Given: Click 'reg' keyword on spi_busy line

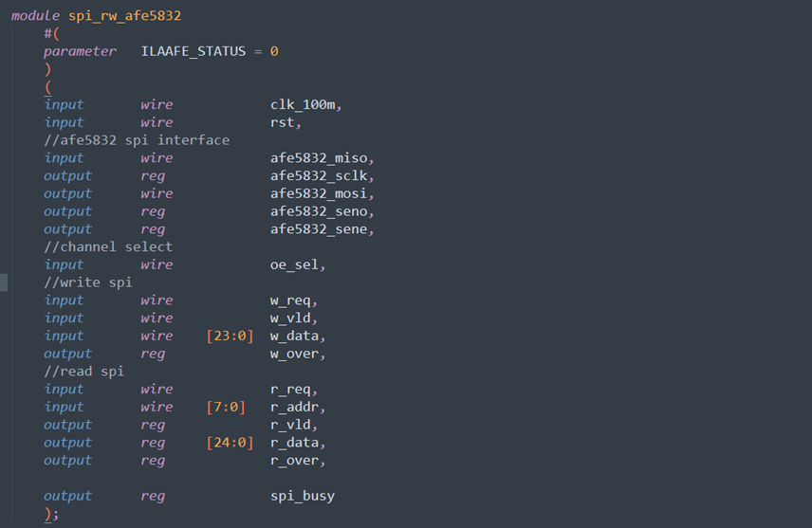Looking at the screenshot, I should (x=153, y=497).
